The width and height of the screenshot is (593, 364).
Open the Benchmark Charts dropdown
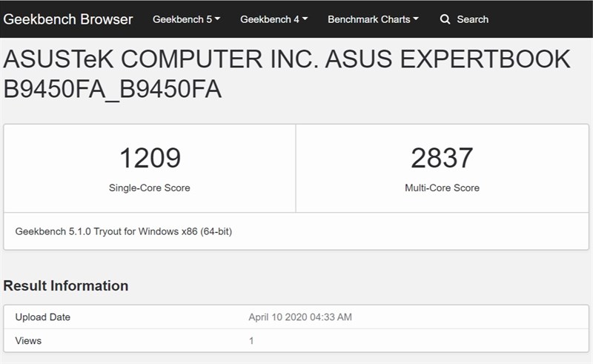373,19
